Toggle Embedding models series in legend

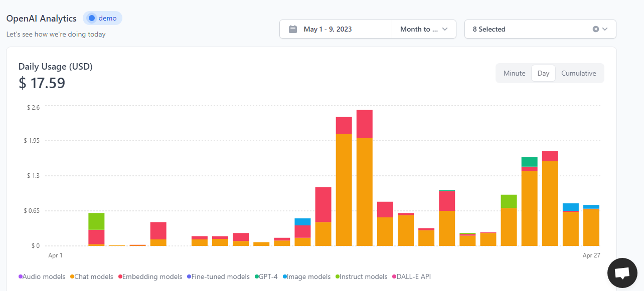pos(152,276)
